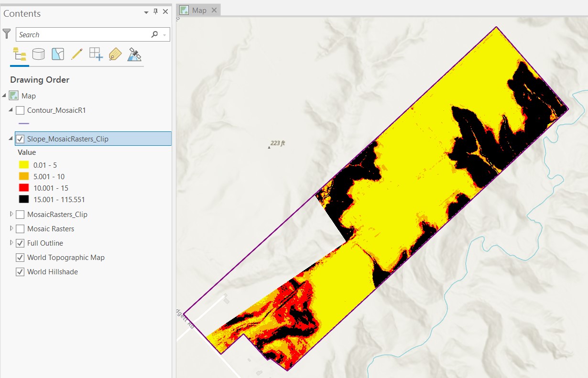Click the filter funnel icon beside Search
Screen dimensions: 588x378
7,34
